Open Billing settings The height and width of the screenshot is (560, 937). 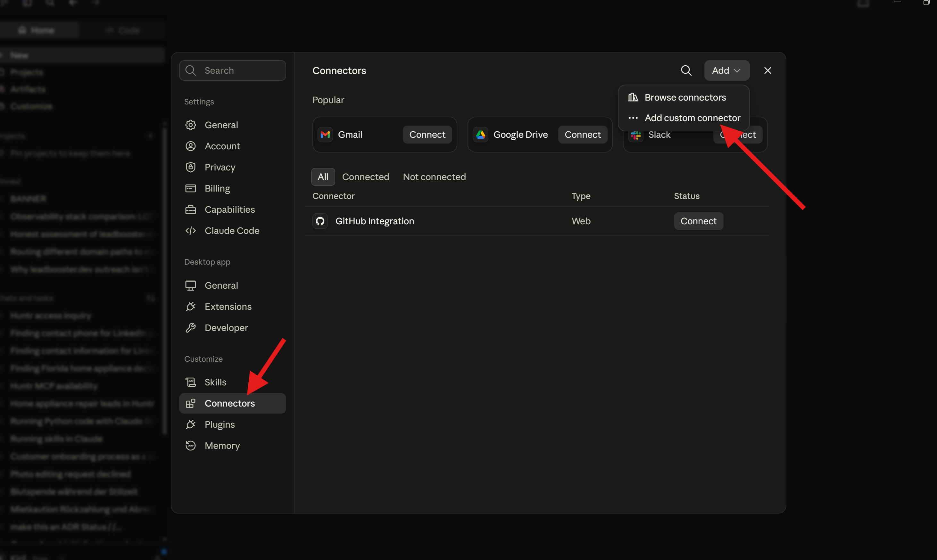point(232,188)
